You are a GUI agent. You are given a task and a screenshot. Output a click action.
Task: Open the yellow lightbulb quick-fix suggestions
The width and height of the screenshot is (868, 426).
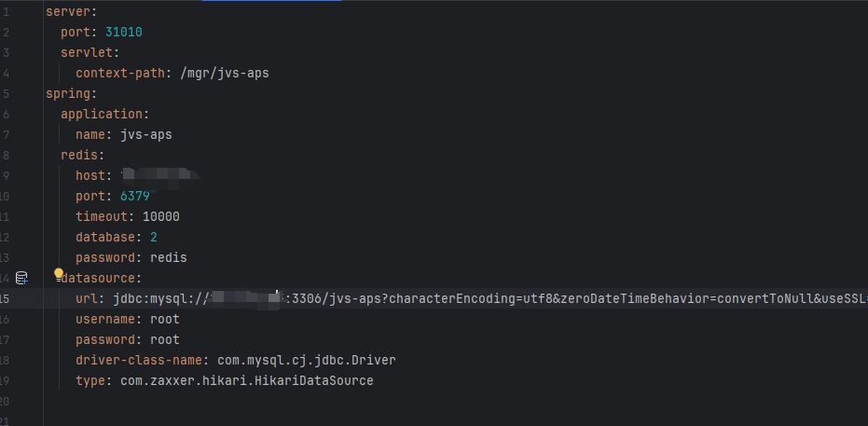pyautogui.click(x=59, y=274)
